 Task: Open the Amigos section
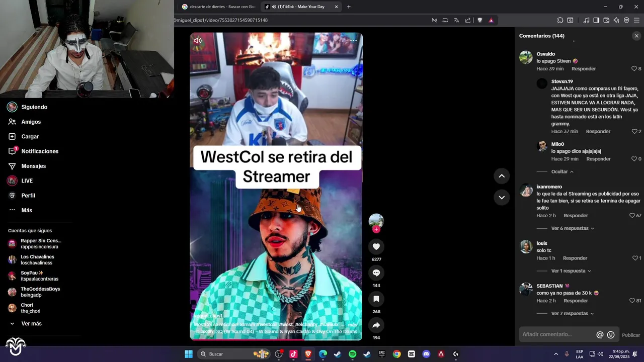(x=31, y=122)
